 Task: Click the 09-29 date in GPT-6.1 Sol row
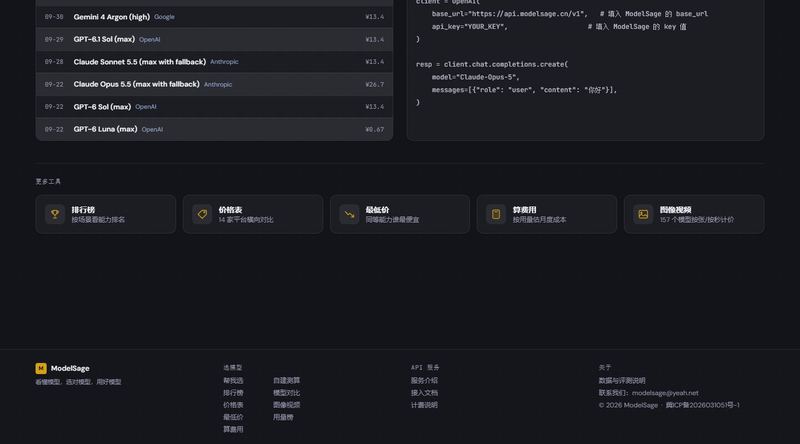click(54, 39)
